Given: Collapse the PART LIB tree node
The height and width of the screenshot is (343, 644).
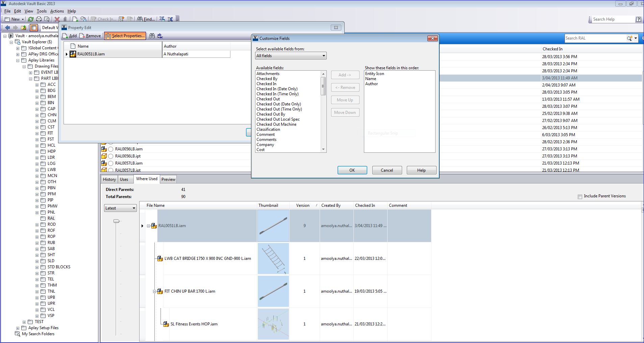Looking at the screenshot, I should coord(31,78).
